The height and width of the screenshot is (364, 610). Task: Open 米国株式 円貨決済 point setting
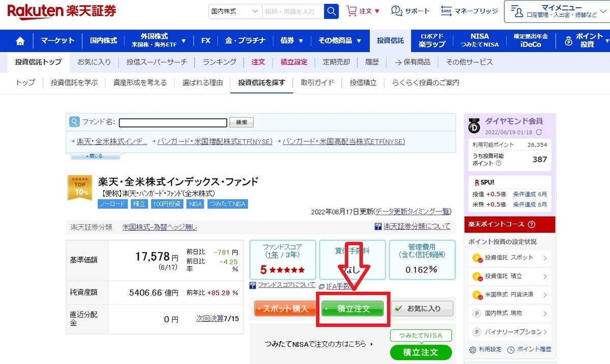[x=510, y=295]
